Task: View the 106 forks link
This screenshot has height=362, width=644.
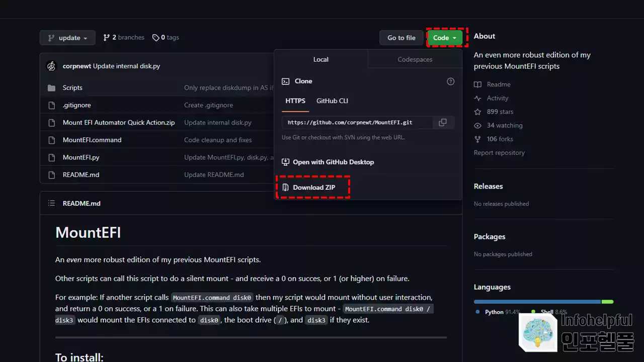Action: click(x=500, y=139)
